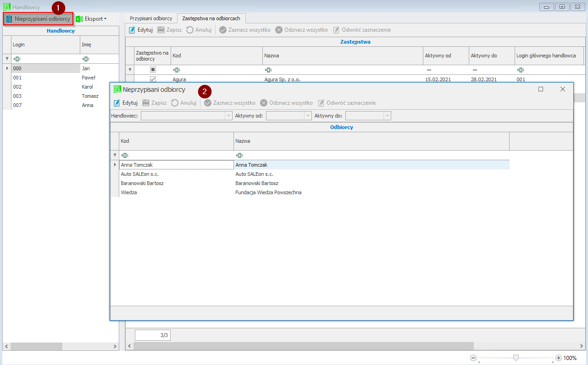Select salesperson 007 Anna in the list
This screenshot has height=365, width=588.
coord(17,105)
